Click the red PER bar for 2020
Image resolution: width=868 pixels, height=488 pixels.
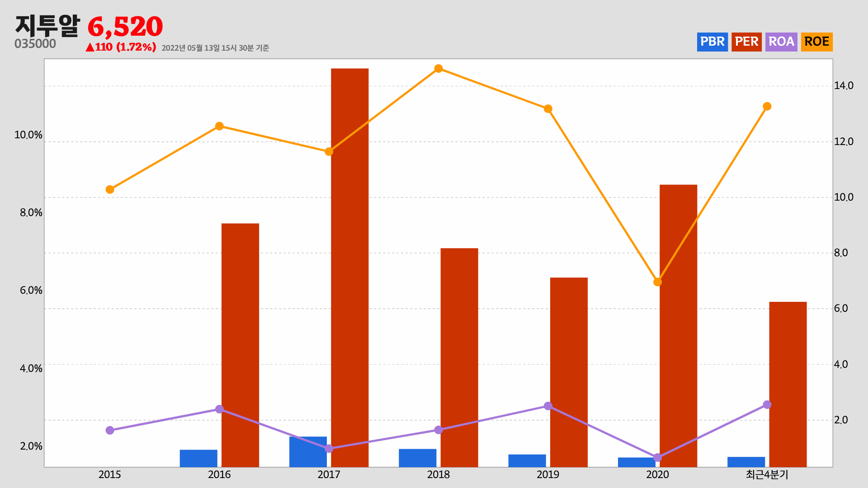(678, 326)
